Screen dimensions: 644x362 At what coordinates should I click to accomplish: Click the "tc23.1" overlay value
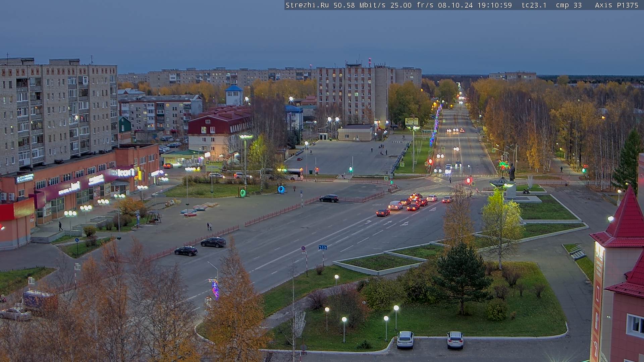tap(534, 5)
